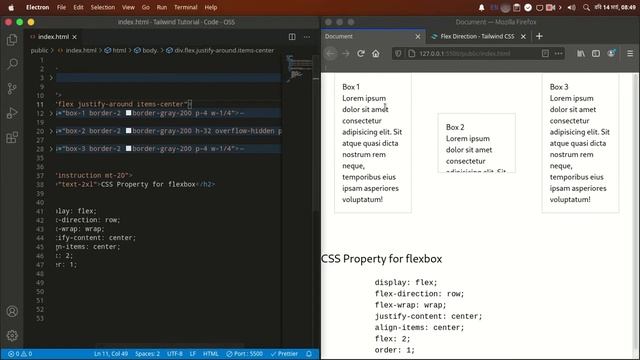Change UTF-8 file encoding
This screenshot has width=640, height=360.
pyautogui.click(x=175, y=354)
